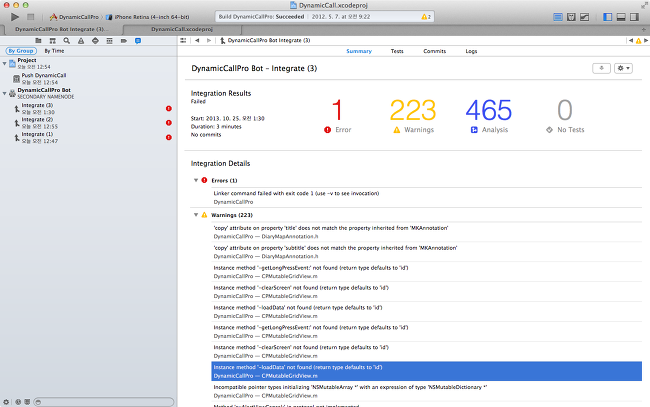This screenshot has height=407, width=650.
Task: Click the gear icon at navigator bottom
Action: pyautogui.click(x=6, y=402)
